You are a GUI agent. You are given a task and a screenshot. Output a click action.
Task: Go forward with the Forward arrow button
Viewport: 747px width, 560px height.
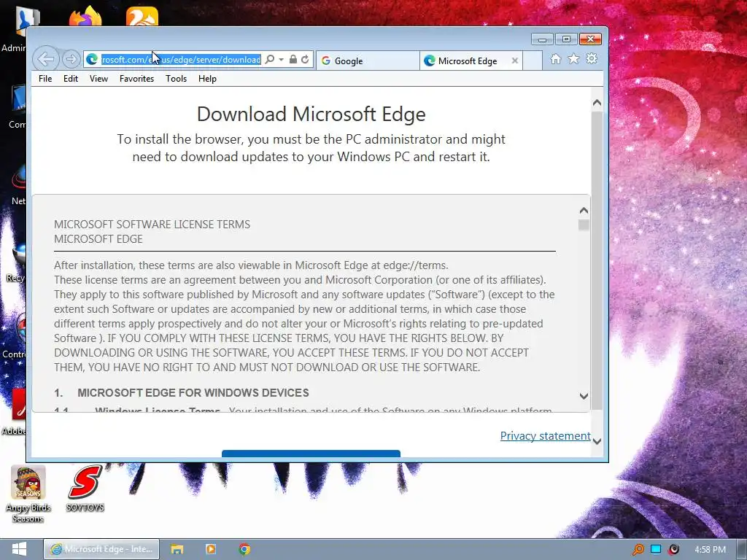[71, 59]
